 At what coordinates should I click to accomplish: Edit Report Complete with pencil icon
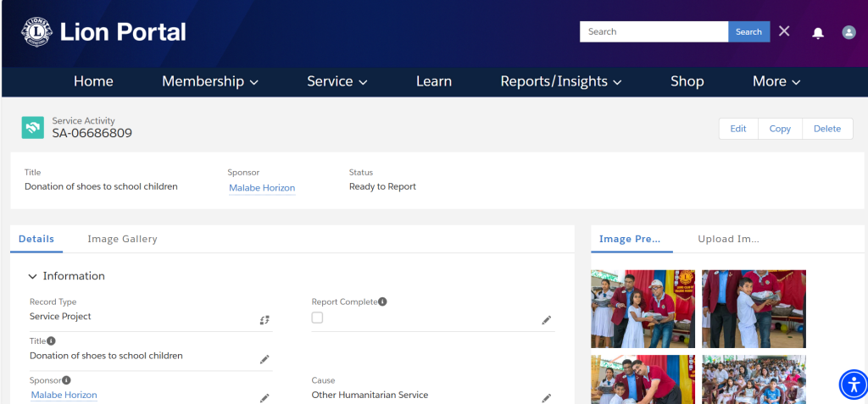tap(547, 320)
